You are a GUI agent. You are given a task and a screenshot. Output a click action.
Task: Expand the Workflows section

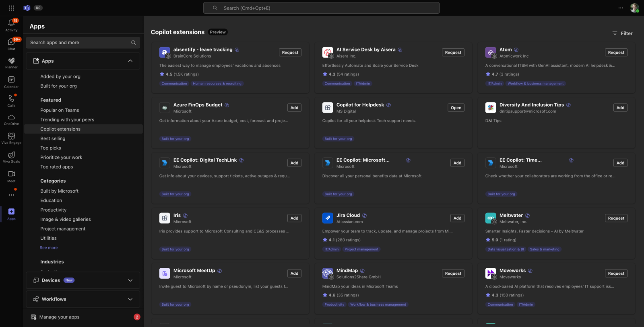83,299
